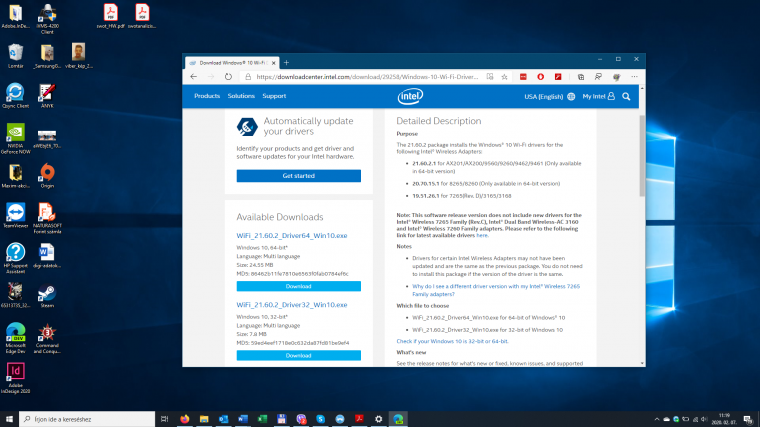Select the TeamViewer desktop shortcut
Viewport: 760px width, 427px height.
pos(16,216)
